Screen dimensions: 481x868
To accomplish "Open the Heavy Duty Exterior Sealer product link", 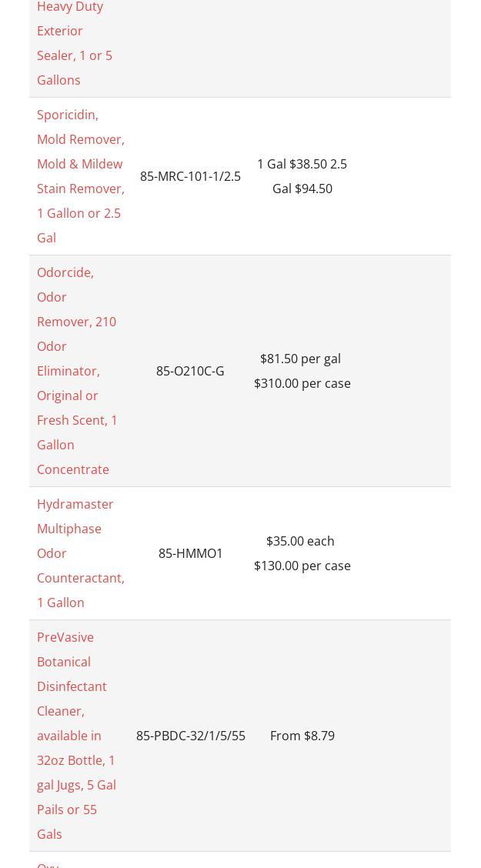I will 75,43.
